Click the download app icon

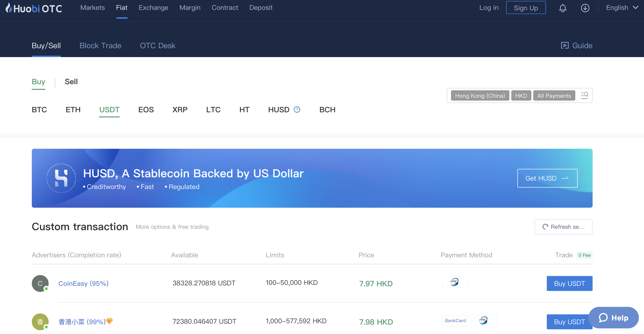pyautogui.click(x=585, y=8)
